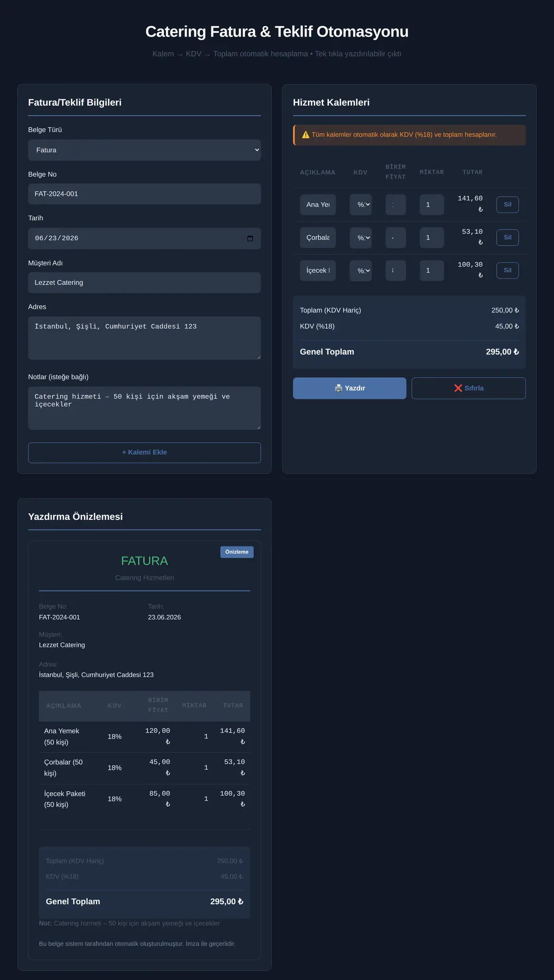
Task: Click into the Adres text area
Action: [x=145, y=338]
